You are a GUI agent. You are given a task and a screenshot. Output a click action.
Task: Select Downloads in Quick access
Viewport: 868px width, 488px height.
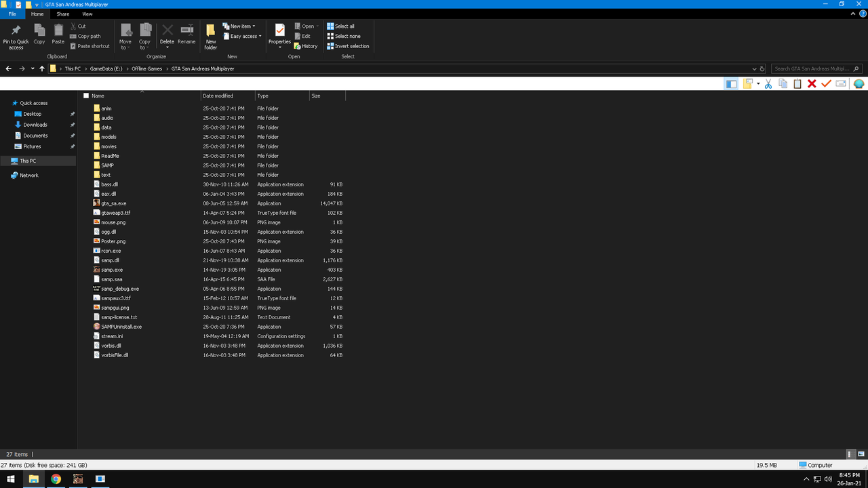(x=35, y=125)
